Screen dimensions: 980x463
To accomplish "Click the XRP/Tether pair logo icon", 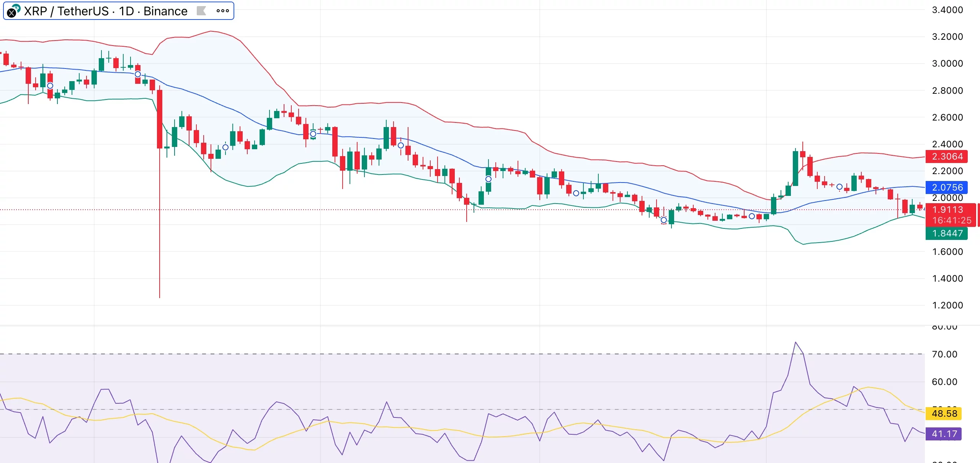I will click(13, 11).
